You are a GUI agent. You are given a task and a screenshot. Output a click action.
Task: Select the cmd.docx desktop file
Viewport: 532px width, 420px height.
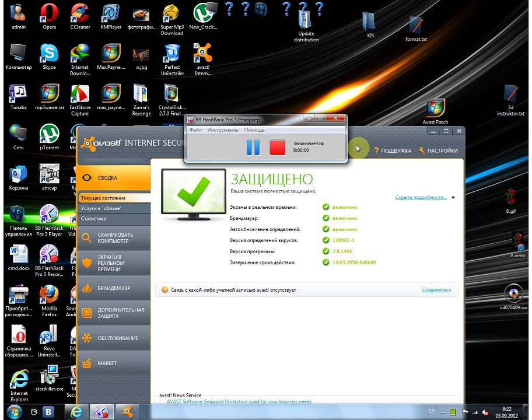tap(18, 257)
